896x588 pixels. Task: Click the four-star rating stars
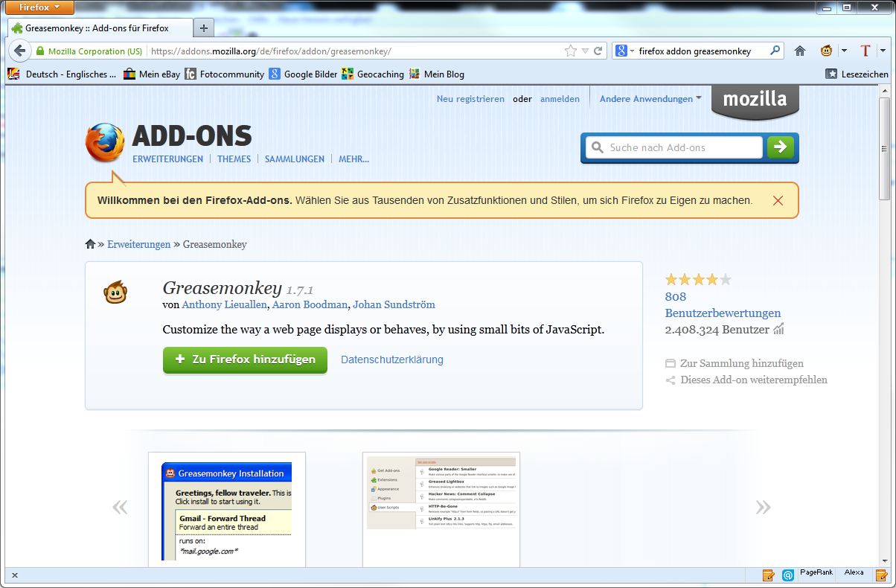click(698, 280)
